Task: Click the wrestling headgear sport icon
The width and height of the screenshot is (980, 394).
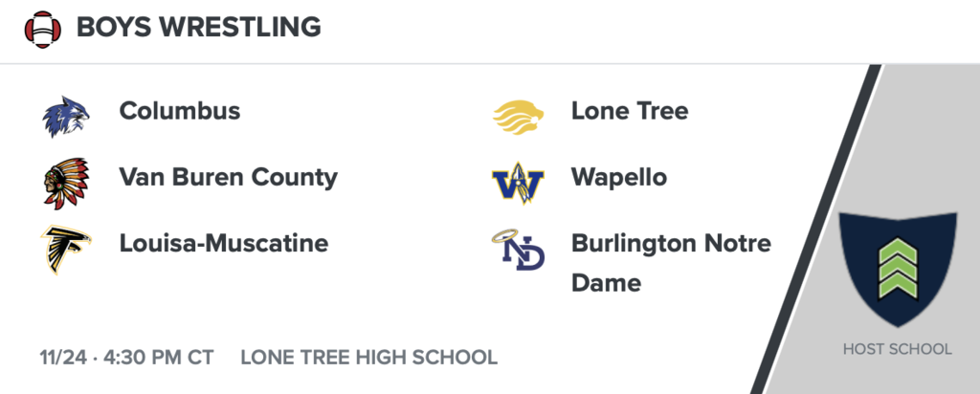Action: (42, 28)
